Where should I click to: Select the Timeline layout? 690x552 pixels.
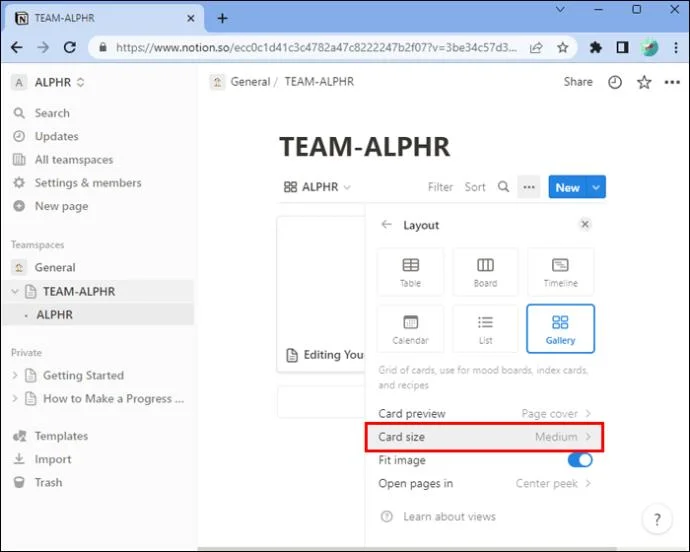(x=560, y=272)
